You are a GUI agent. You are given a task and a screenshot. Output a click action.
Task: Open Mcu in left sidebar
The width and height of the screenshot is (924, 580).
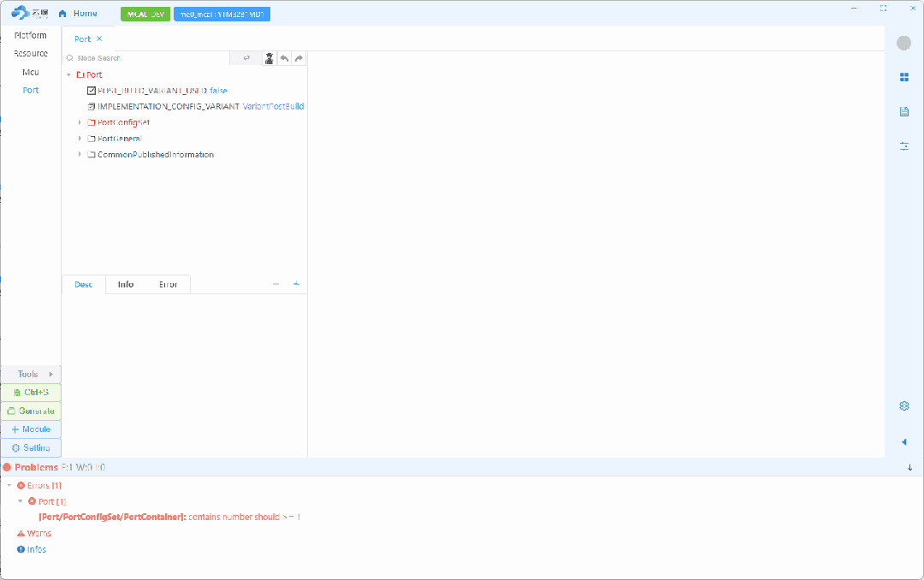click(x=31, y=72)
